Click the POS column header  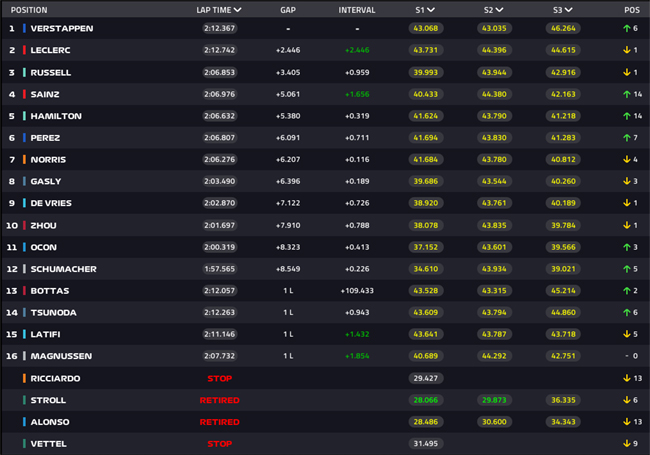pyautogui.click(x=630, y=10)
